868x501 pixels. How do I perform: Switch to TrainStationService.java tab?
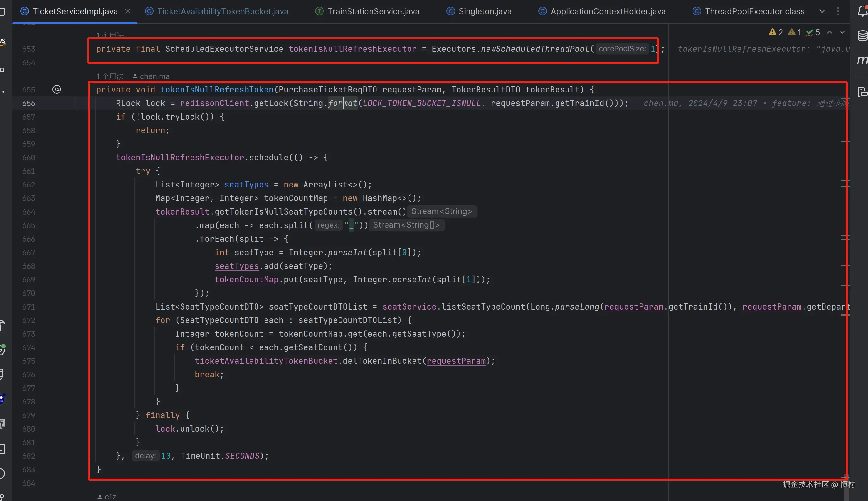(373, 11)
